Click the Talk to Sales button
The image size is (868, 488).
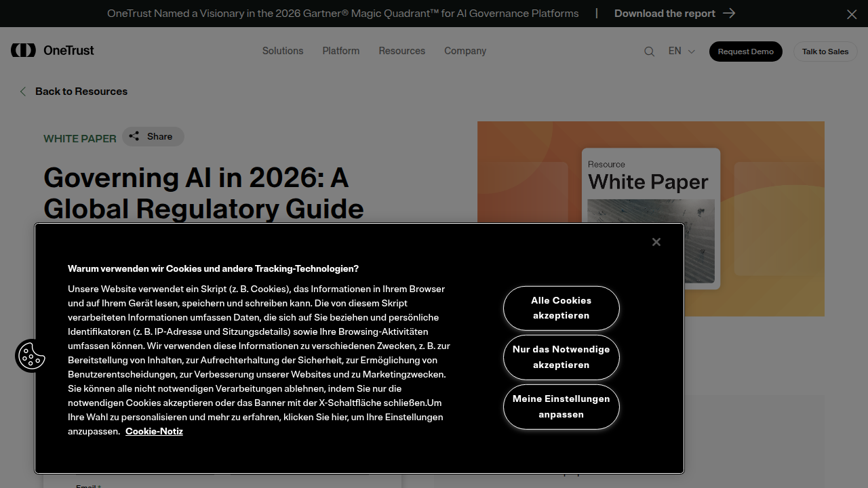tap(825, 52)
